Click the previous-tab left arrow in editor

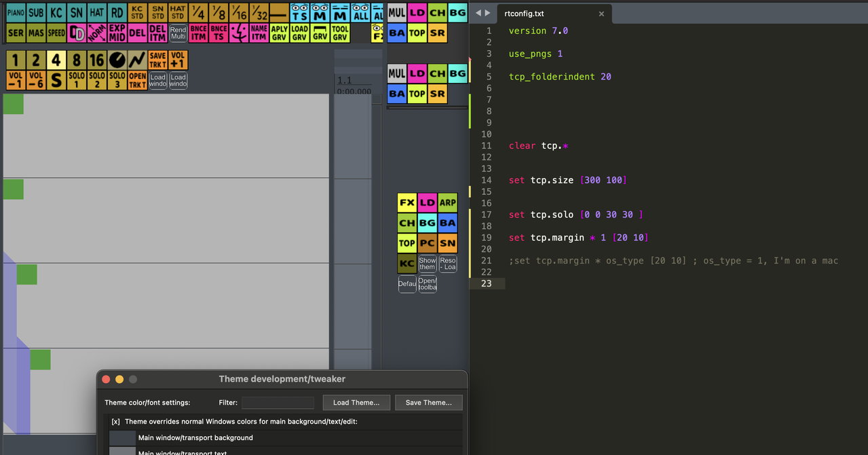click(x=478, y=13)
